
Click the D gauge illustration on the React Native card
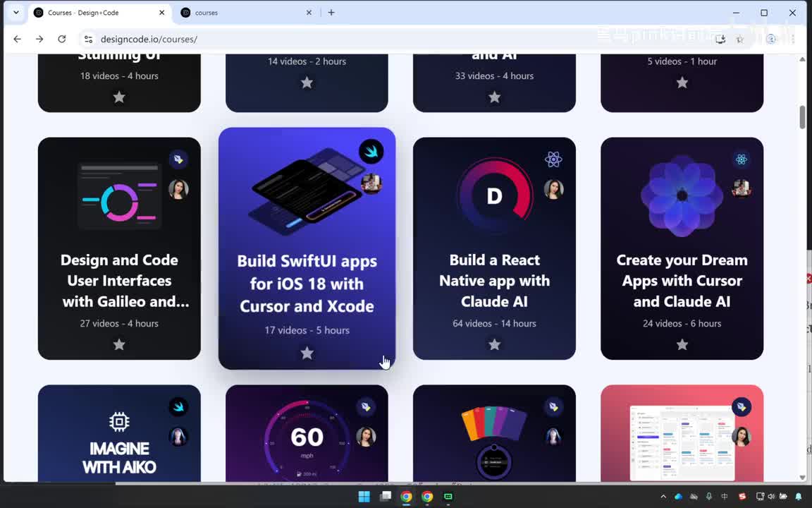[x=495, y=195]
